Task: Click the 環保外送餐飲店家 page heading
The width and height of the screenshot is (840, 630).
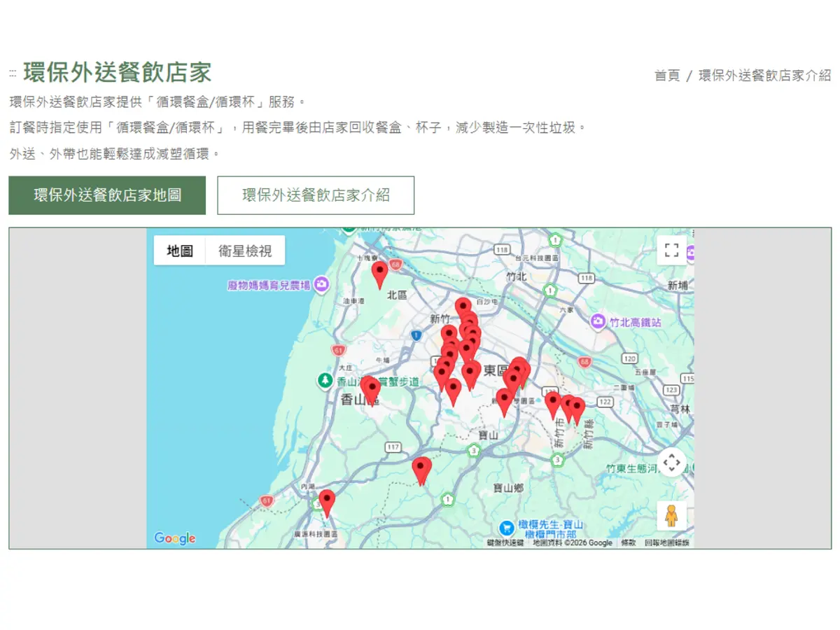Action: [x=117, y=73]
